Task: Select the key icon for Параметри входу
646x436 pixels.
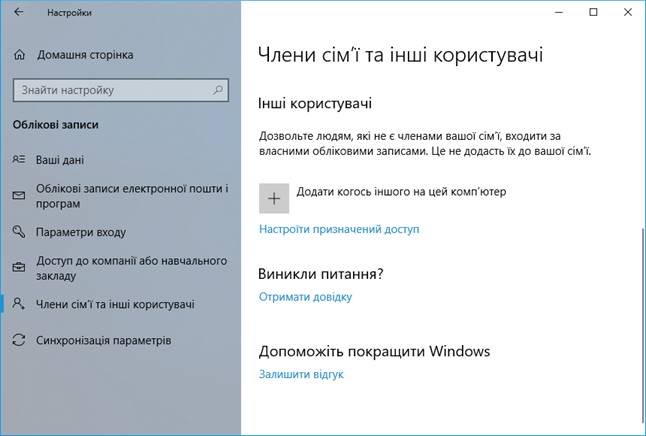Action: tap(19, 232)
